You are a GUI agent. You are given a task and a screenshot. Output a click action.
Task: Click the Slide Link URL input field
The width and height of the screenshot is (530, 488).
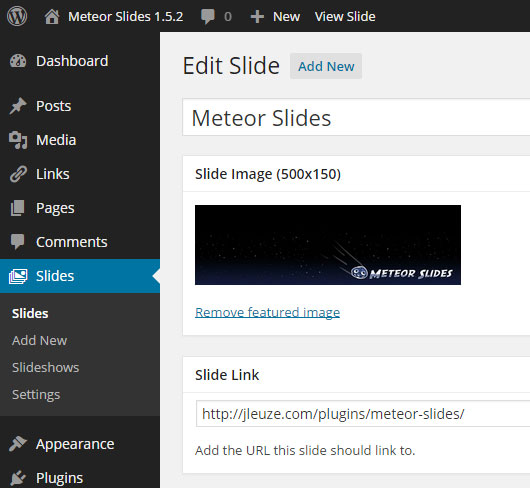363,414
